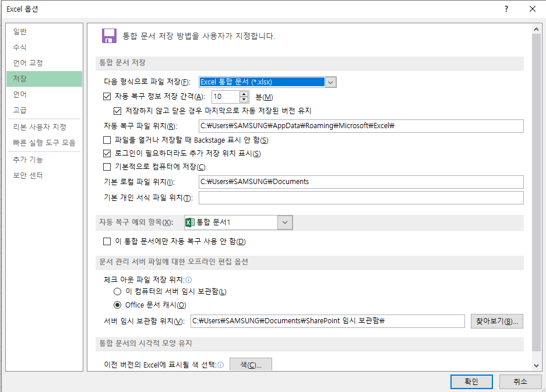The width and height of the screenshot is (546, 392).
Task: Select 이 컴퓨터의 서버 임시 보관함 radio button
Action: [x=117, y=292]
